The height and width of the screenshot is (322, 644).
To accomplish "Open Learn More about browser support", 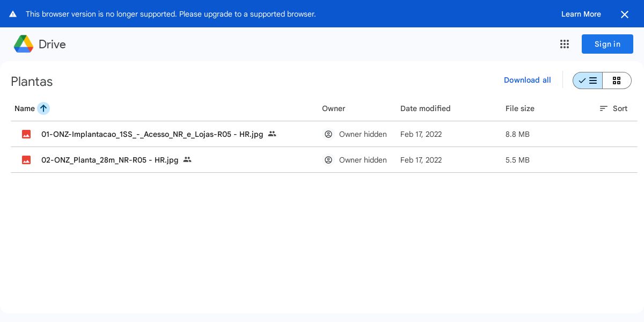I will (x=581, y=14).
